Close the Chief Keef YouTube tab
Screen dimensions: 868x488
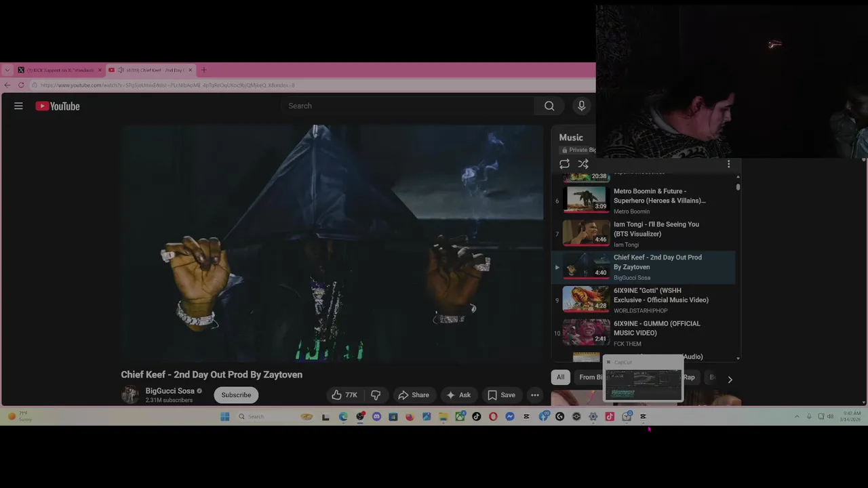click(x=190, y=70)
